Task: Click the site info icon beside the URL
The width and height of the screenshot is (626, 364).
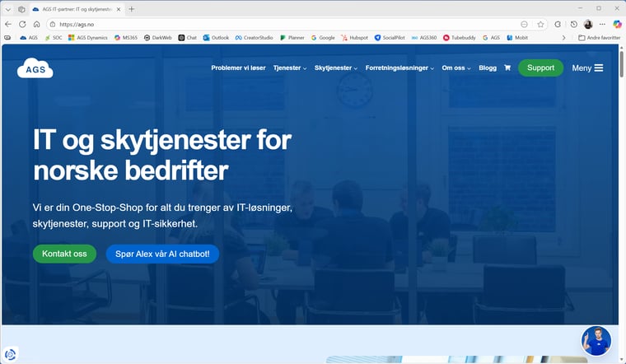Action: point(52,25)
